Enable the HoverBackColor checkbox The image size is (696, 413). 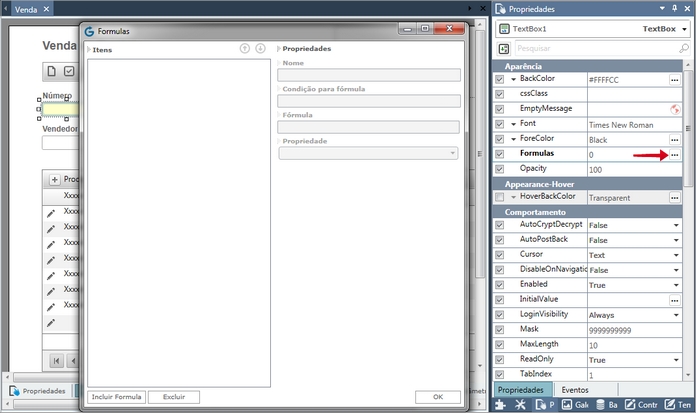click(500, 198)
